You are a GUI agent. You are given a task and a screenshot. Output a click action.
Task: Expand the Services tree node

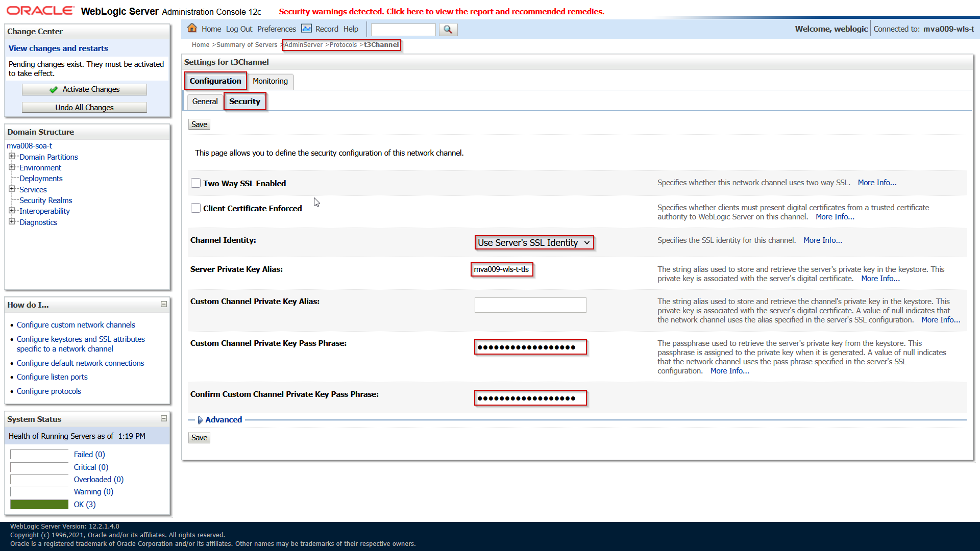[x=12, y=189]
